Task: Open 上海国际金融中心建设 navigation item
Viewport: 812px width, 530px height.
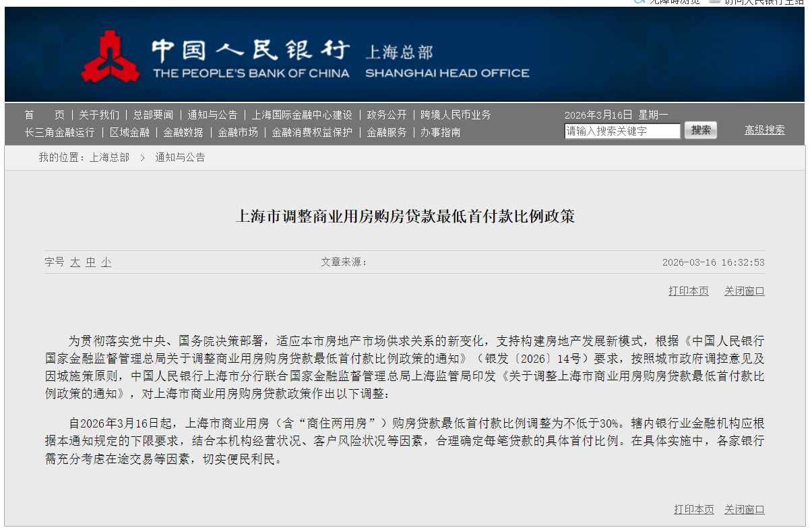Action: (302, 115)
